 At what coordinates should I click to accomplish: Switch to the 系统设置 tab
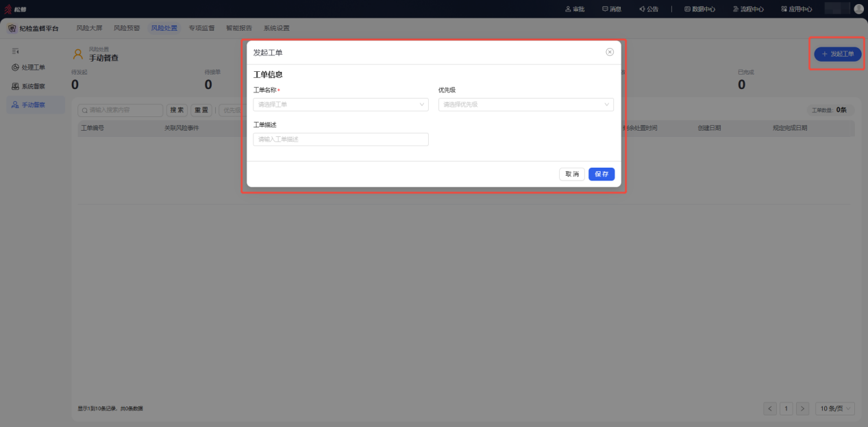pyautogui.click(x=276, y=28)
